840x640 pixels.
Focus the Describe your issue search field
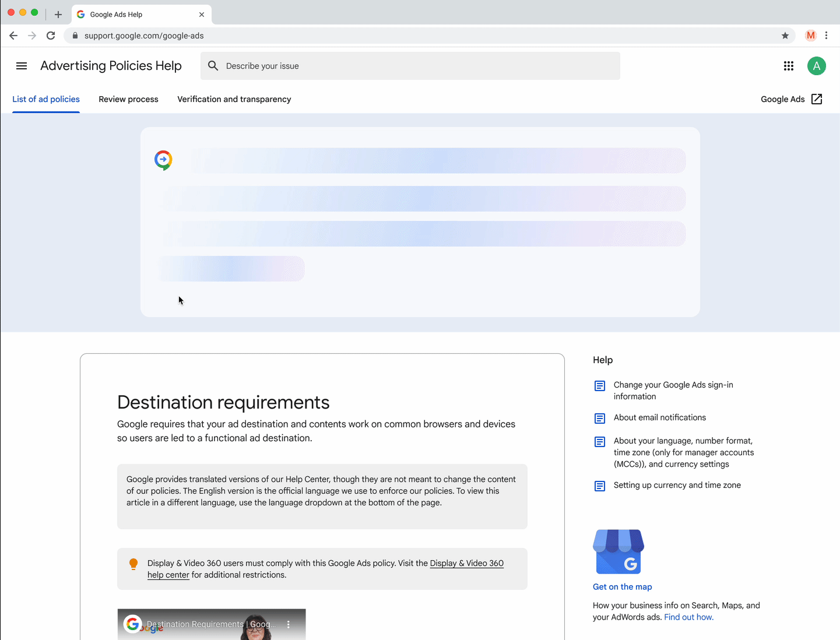tap(410, 66)
